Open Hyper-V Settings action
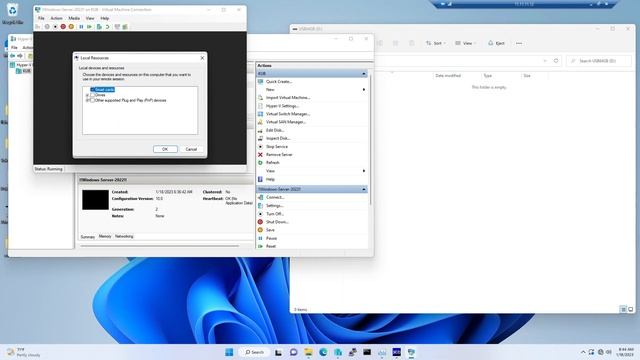This screenshot has width=640, height=360. (282, 106)
